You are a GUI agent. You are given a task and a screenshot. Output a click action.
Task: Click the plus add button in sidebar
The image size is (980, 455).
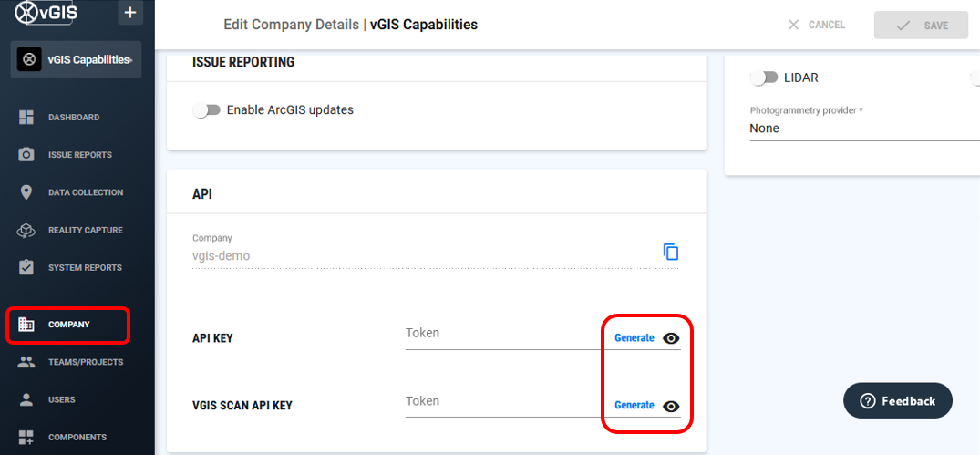point(130,13)
